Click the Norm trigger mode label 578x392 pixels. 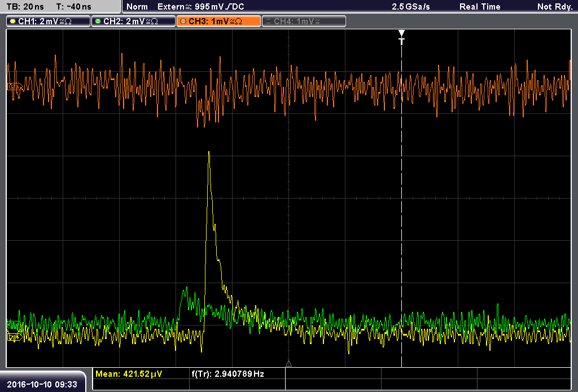coord(137,7)
